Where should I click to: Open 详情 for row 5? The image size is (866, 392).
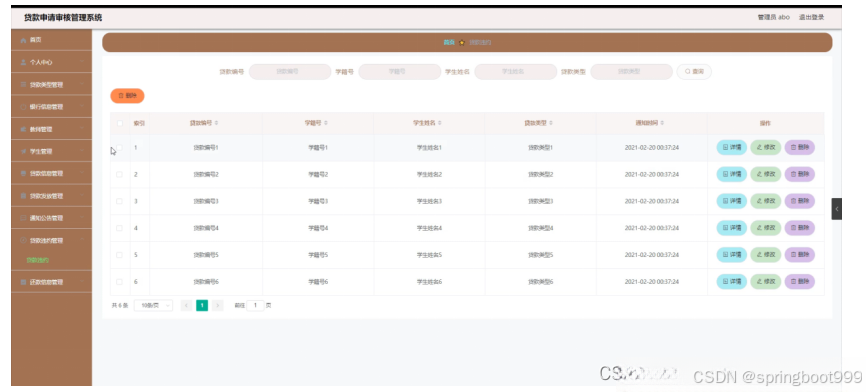(732, 255)
